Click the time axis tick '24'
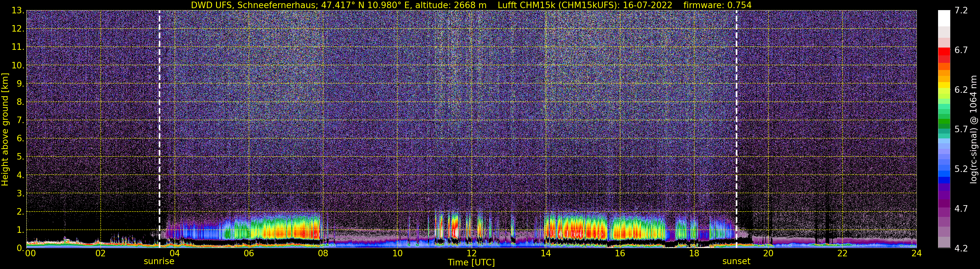 pyautogui.click(x=917, y=254)
